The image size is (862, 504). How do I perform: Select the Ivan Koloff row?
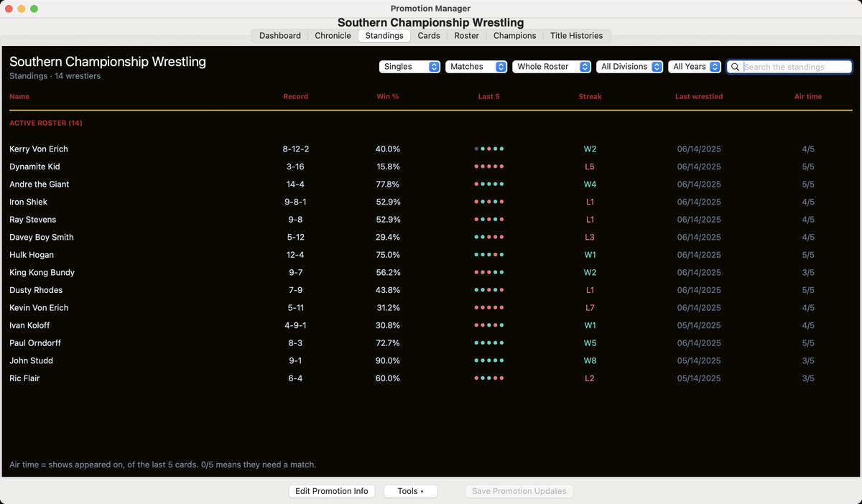430,325
